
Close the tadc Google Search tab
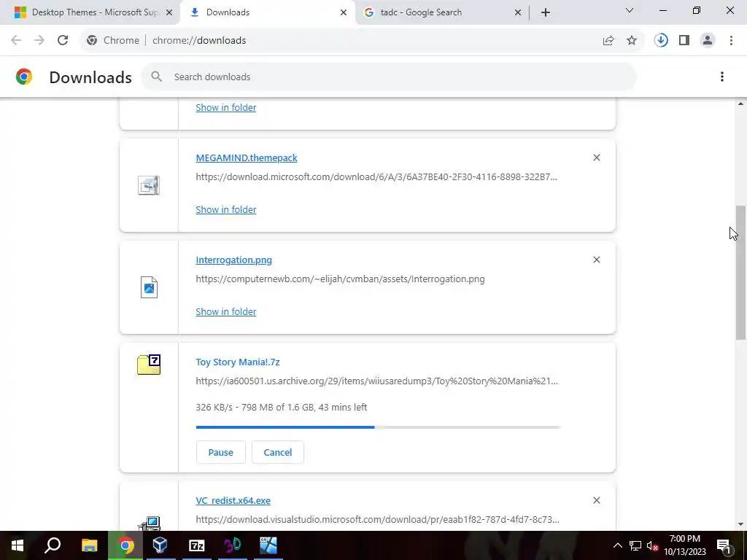pyautogui.click(x=518, y=12)
